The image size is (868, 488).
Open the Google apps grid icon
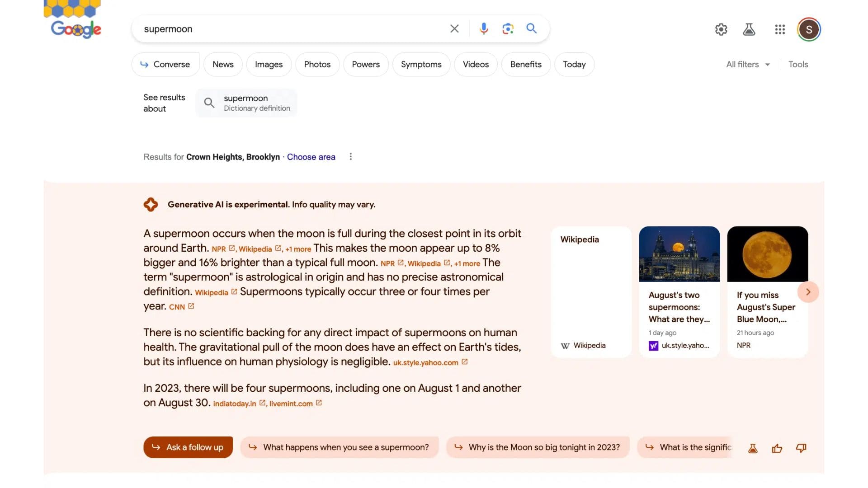(780, 30)
